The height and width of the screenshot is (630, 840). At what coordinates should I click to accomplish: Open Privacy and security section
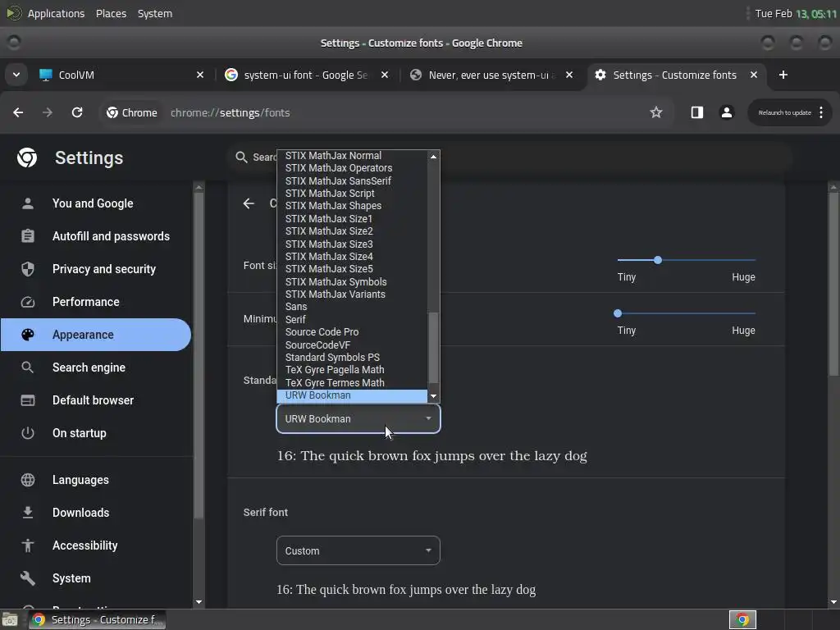97,269
